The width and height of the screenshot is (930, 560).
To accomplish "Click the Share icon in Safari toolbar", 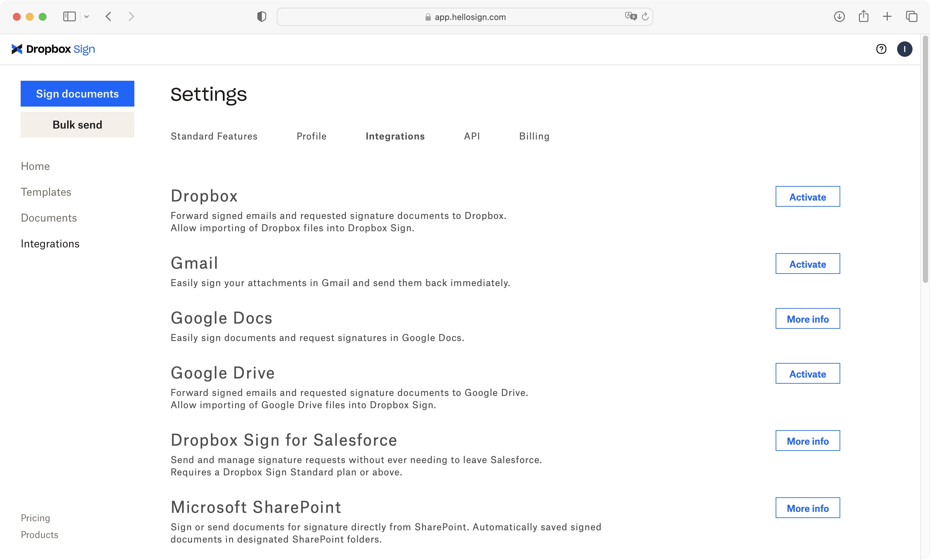I will click(863, 16).
